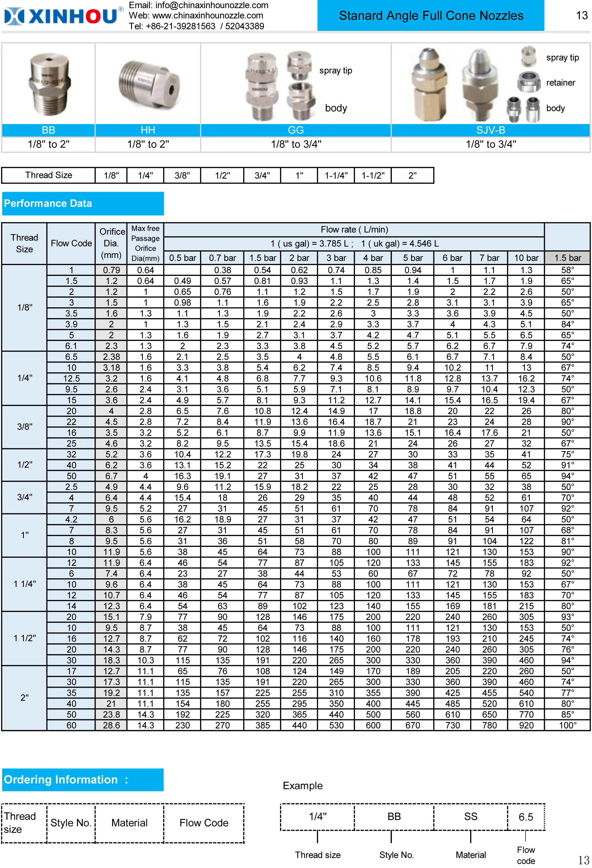This screenshot has height=868, width=592.
Task: Click the 1 1/2" thread size group cell
Action: tap(25, 638)
